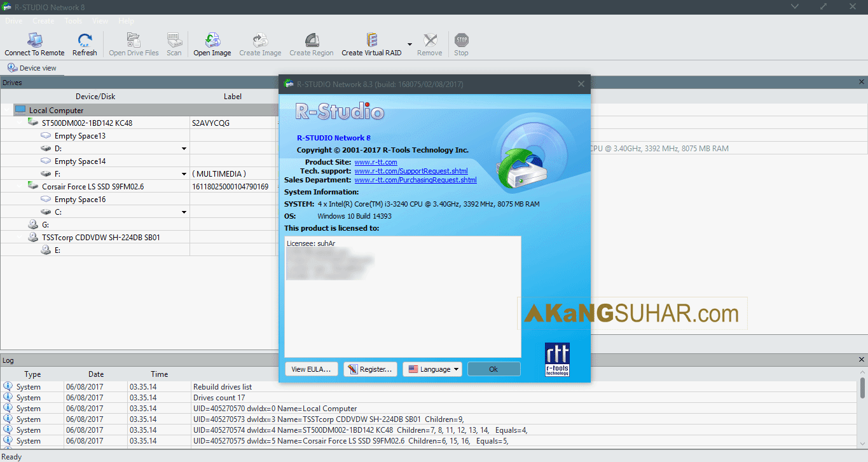Open the Language dropdown in the About dialog

(432, 369)
